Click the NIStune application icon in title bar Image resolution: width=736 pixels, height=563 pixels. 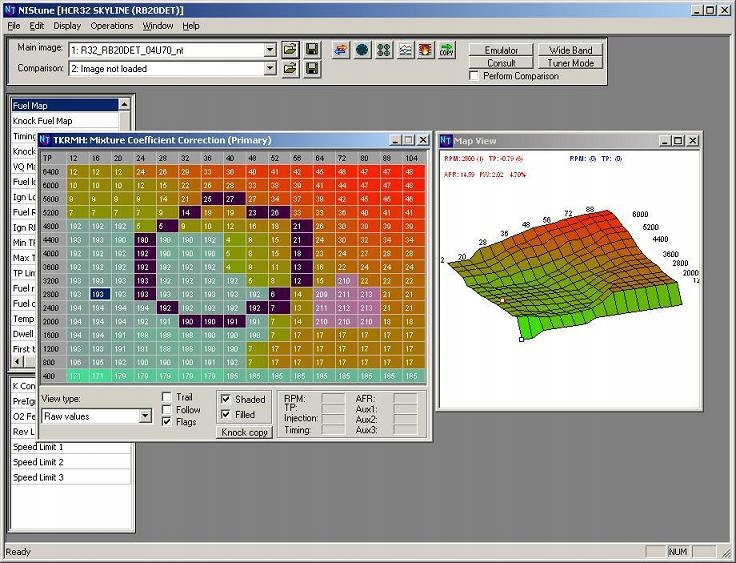(10, 10)
